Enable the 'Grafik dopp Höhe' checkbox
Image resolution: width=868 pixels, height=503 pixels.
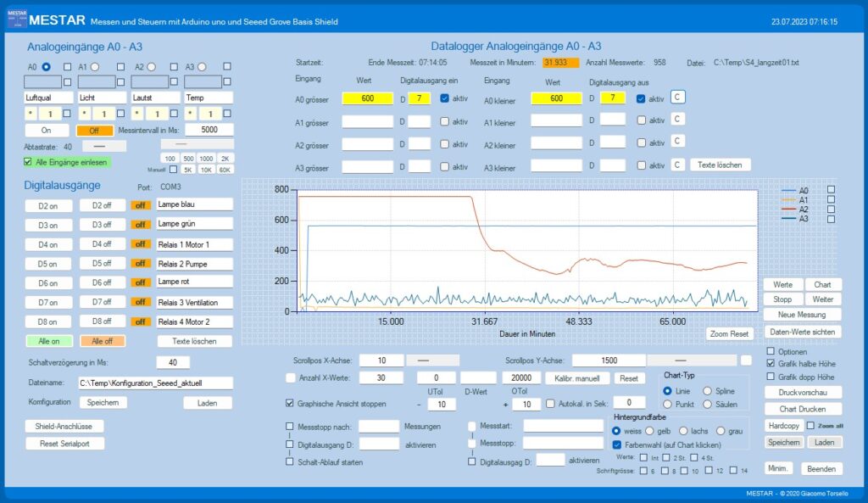pos(771,376)
